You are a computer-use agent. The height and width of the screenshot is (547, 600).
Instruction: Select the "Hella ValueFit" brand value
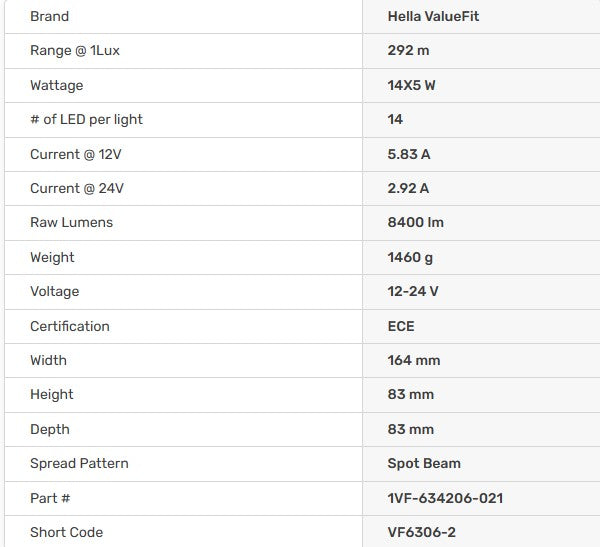click(x=432, y=16)
